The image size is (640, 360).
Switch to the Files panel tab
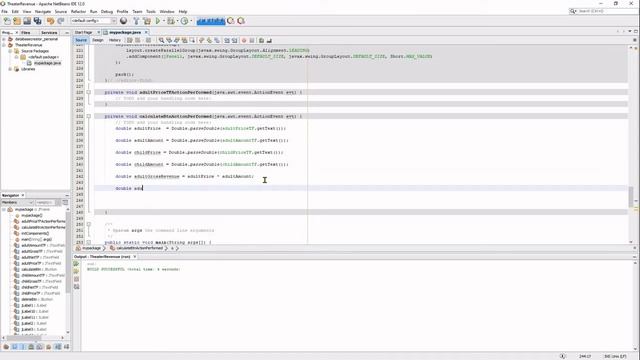point(26,32)
